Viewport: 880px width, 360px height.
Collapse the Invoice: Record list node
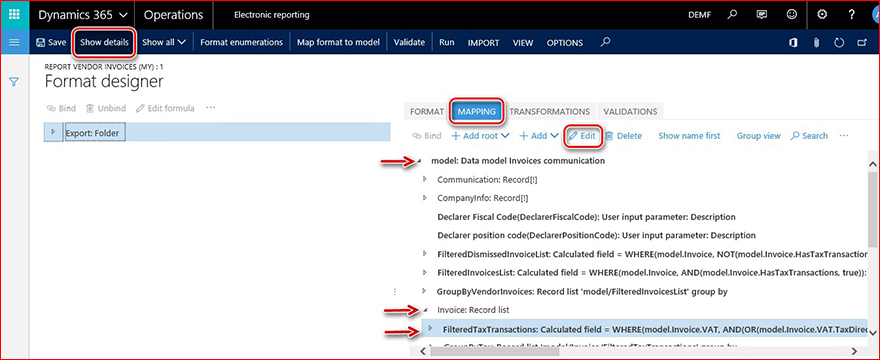pyautogui.click(x=425, y=309)
